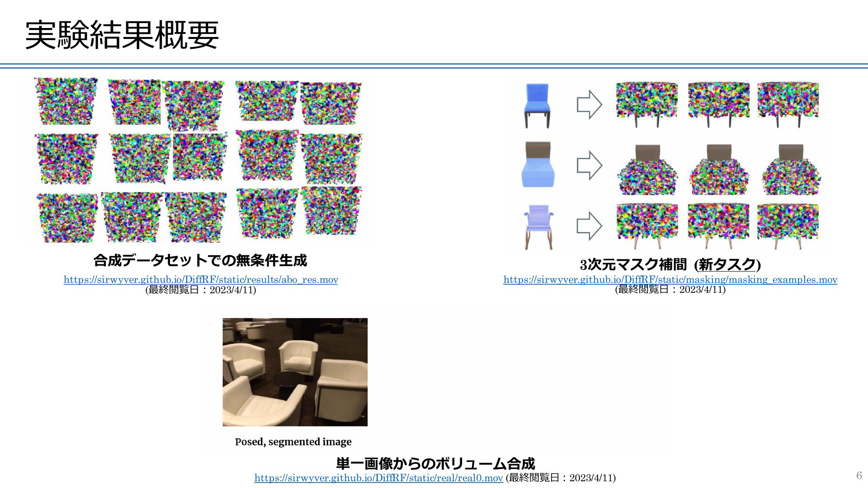Click the arrow beside the translucent armchair

(x=590, y=226)
